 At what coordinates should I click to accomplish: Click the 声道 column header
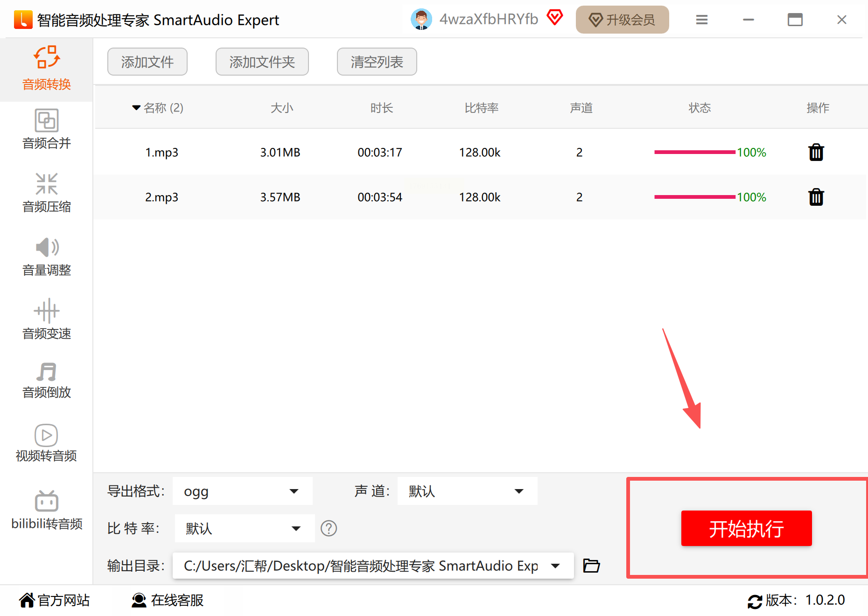(581, 108)
